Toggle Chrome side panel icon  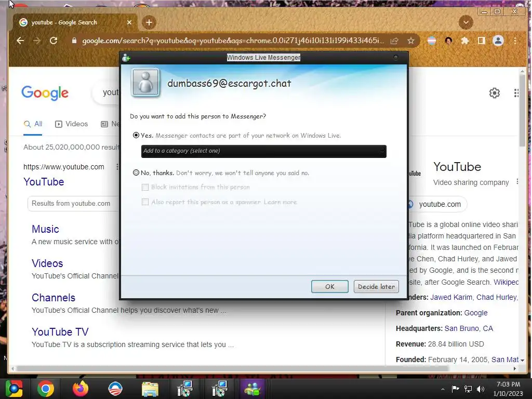(481, 41)
